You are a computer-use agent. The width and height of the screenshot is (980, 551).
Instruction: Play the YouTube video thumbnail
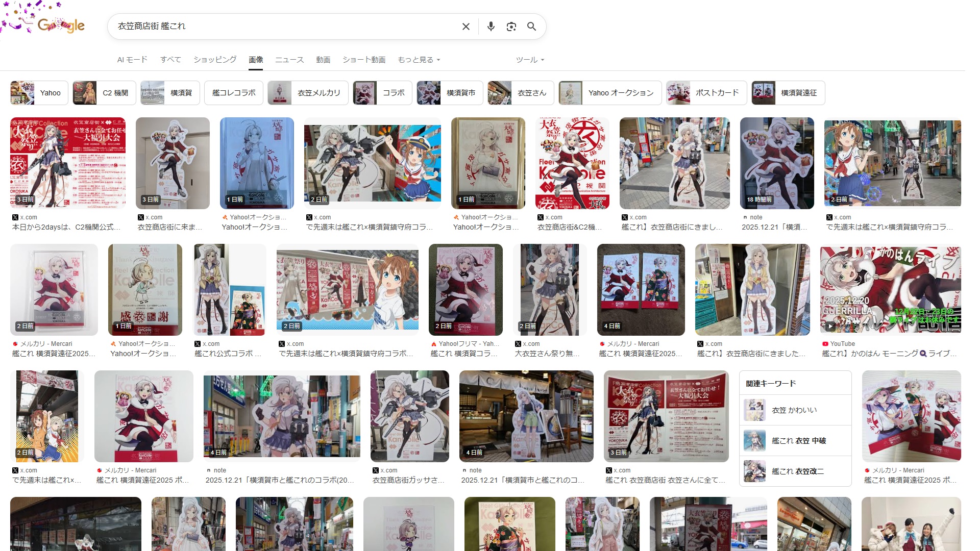pyautogui.click(x=890, y=289)
